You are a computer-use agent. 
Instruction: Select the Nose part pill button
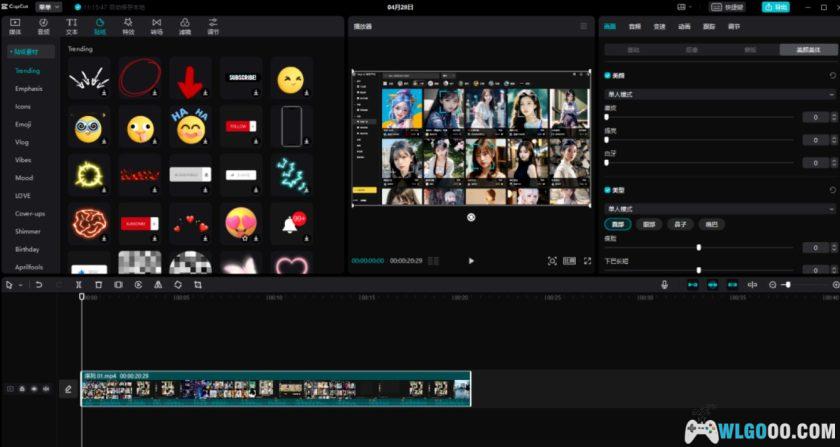(x=680, y=224)
